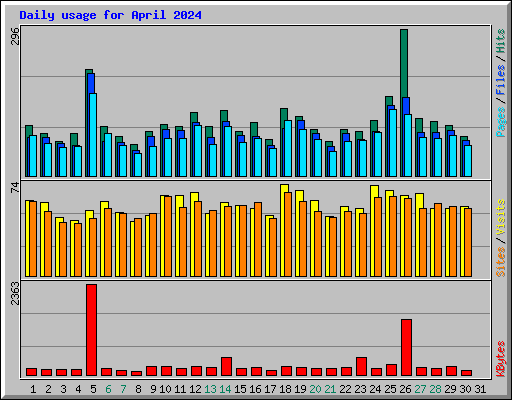Click green weekend day label 6

tap(108, 389)
